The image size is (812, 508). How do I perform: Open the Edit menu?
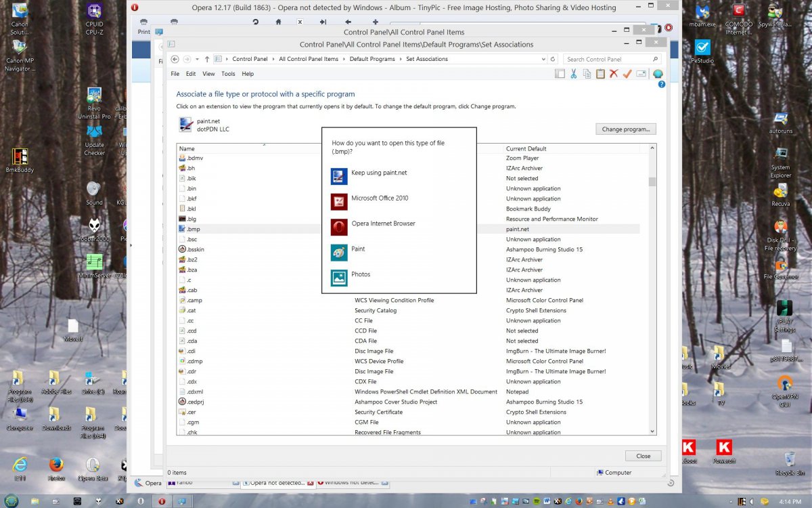coord(191,74)
